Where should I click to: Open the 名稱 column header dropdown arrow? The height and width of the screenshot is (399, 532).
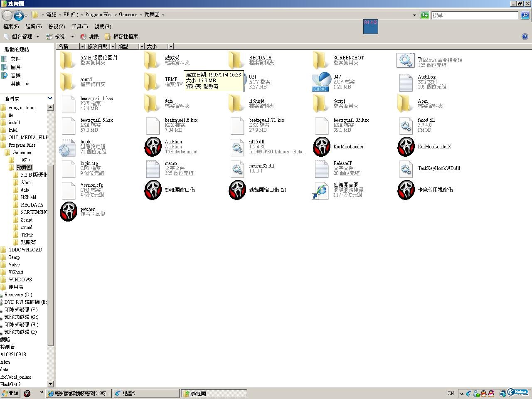point(82,47)
